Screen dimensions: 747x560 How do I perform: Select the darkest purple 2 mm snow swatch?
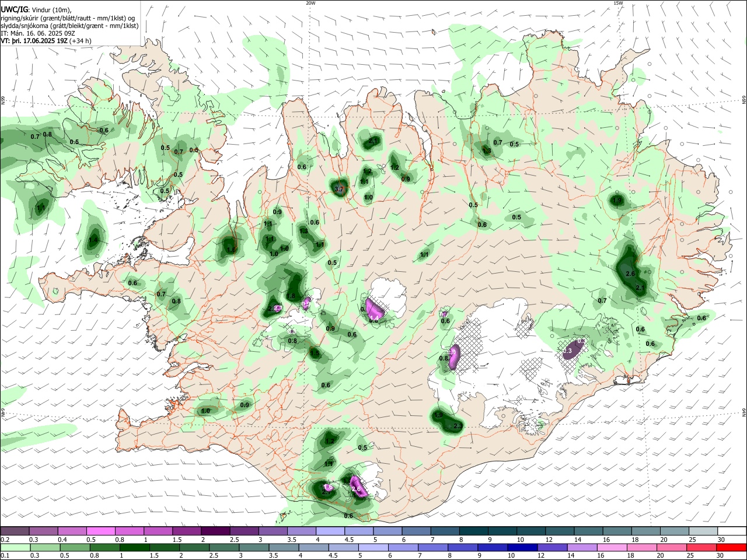point(215,531)
